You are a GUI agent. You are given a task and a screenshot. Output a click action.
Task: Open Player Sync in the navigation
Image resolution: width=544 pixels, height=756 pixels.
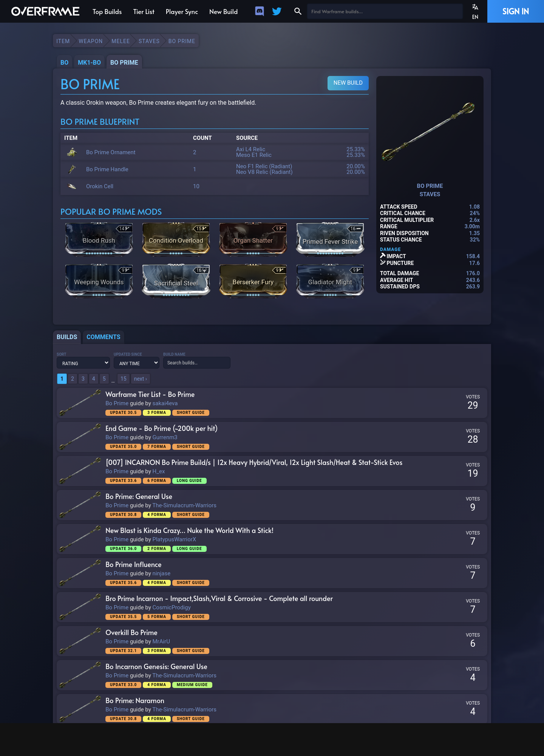click(x=182, y=12)
